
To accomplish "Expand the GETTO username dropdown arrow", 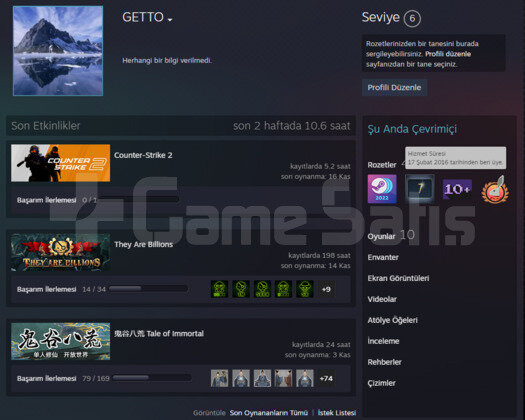I will tap(170, 20).
